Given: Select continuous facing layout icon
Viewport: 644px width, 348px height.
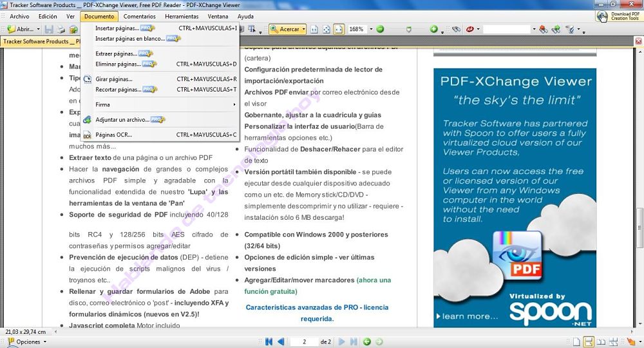Looking at the screenshot, I should (614, 342).
